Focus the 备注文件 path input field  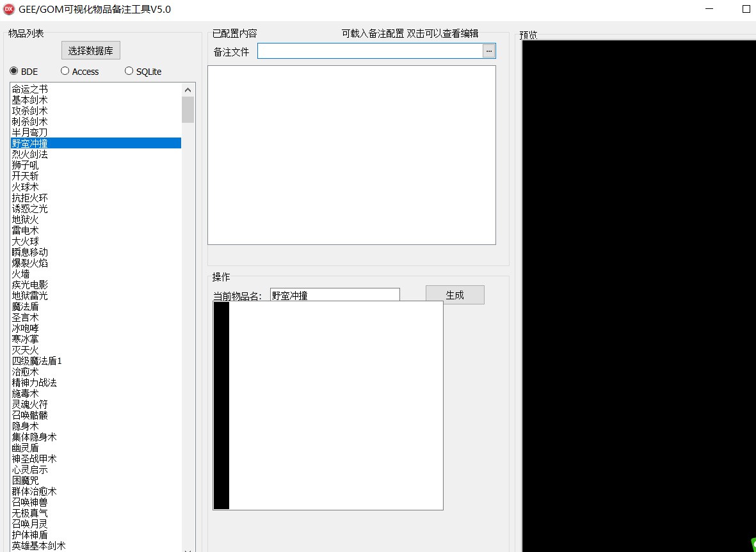pyautogui.click(x=370, y=51)
